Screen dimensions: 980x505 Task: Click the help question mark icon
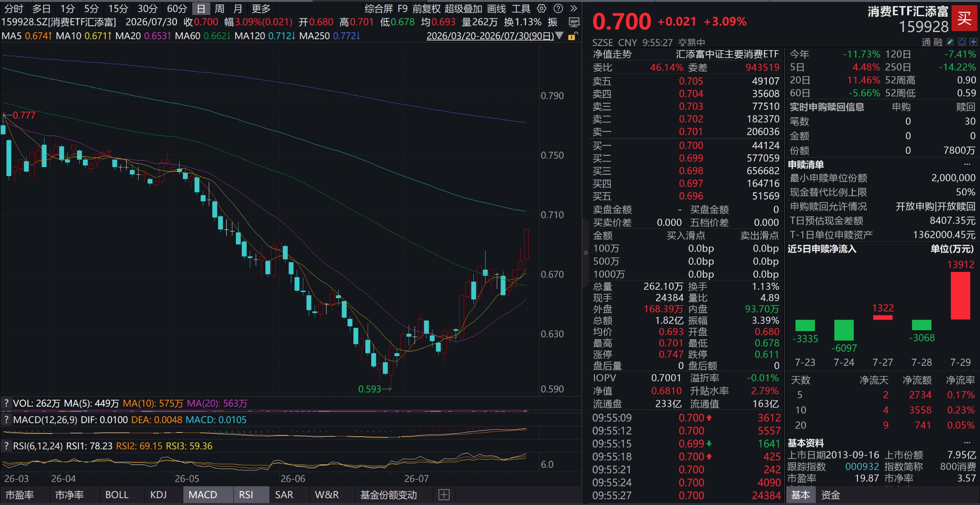[x=558, y=8]
